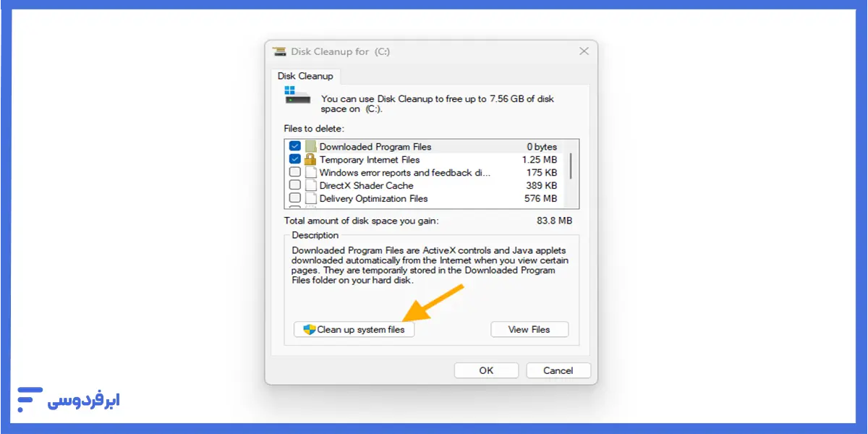Tick the Delivery Optimization Files checkbox
Image resolution: width=868 pixels, height=434 pixels.
[295, 198]
